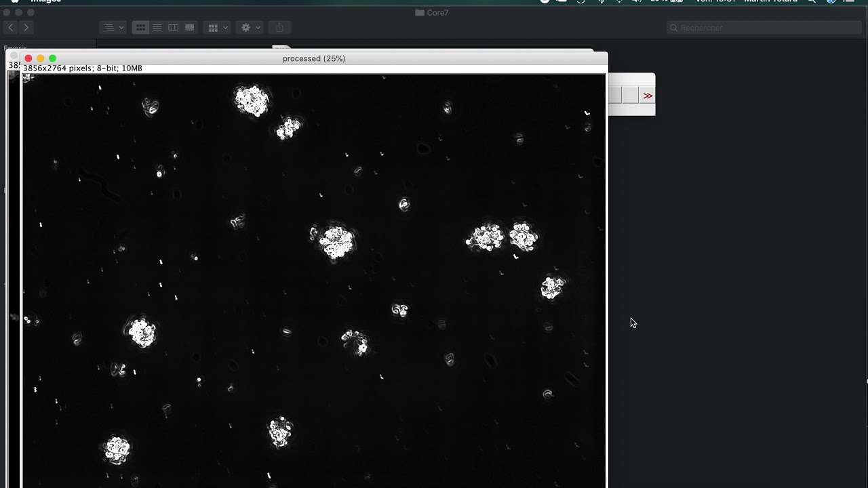Close the processed image window
868x488 pixels.
(28, 59)
